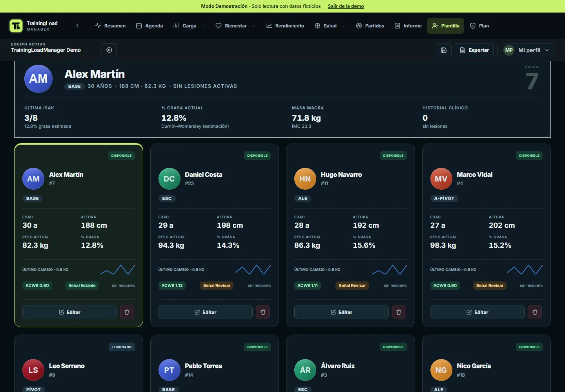Click Marco Vidal's MV avatar
Image resolution: width=565 pixels, height=392 pixels.
(441, 179)
